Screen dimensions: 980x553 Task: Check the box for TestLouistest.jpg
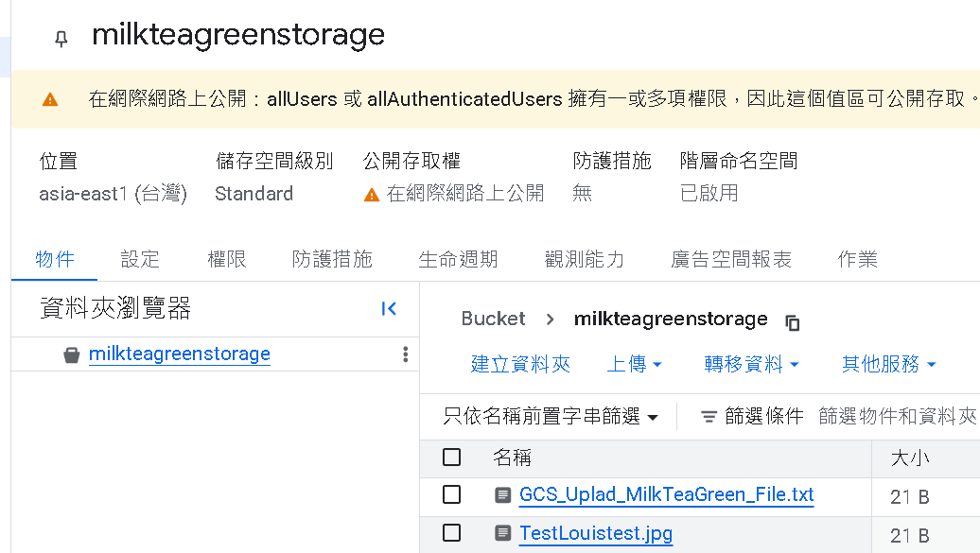[x=451, y=533]
